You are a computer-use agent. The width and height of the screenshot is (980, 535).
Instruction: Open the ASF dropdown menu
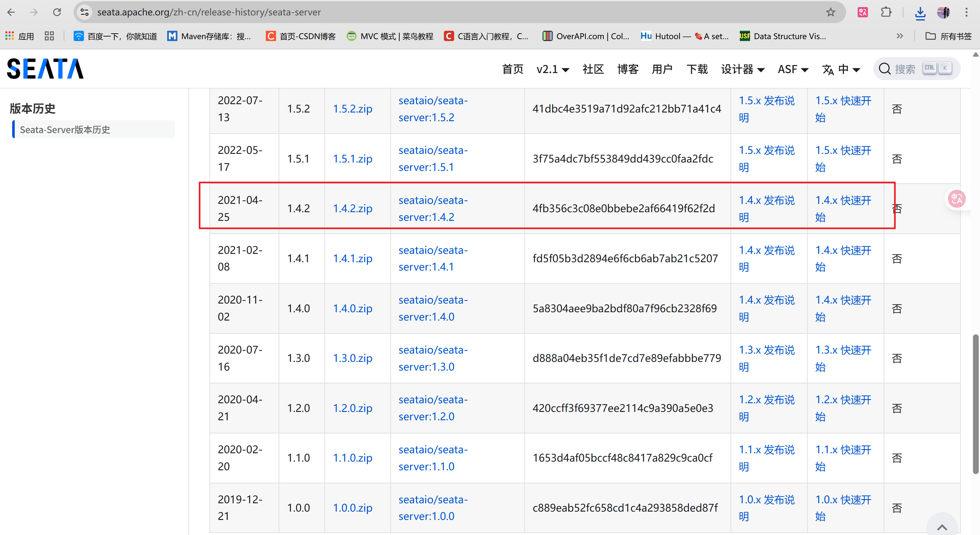[793, 69]
